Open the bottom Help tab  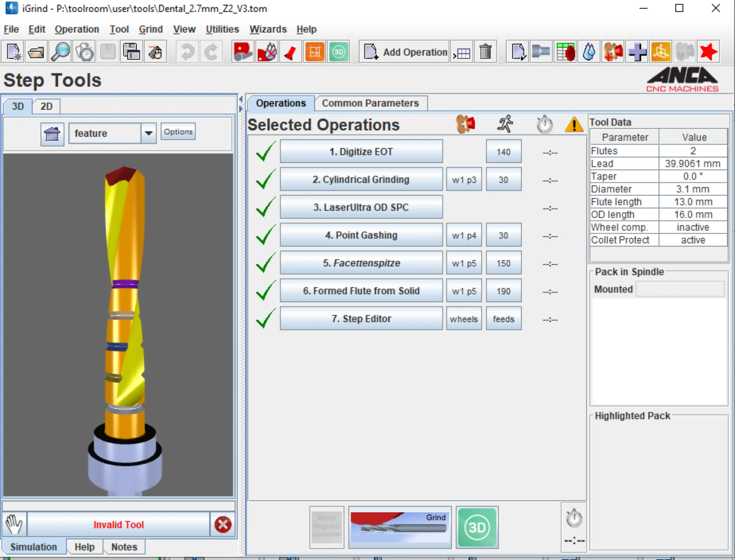84,547
